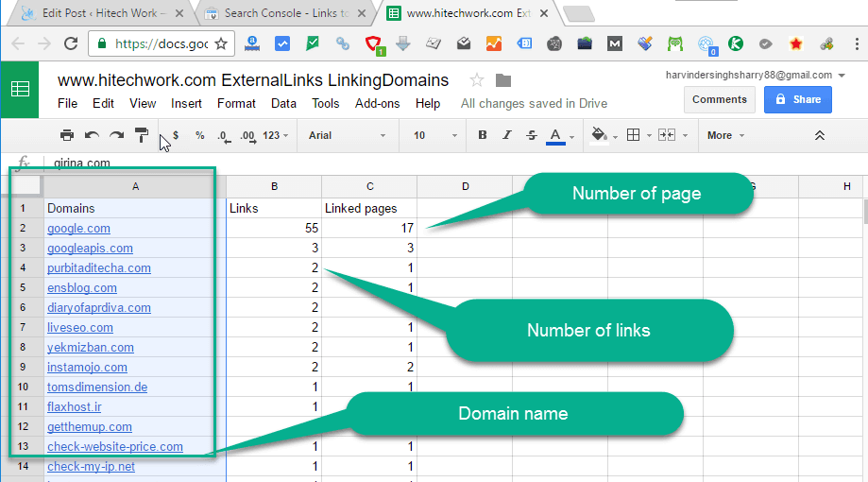
Task: Open the fill color picker
Action: coord(599,135)
